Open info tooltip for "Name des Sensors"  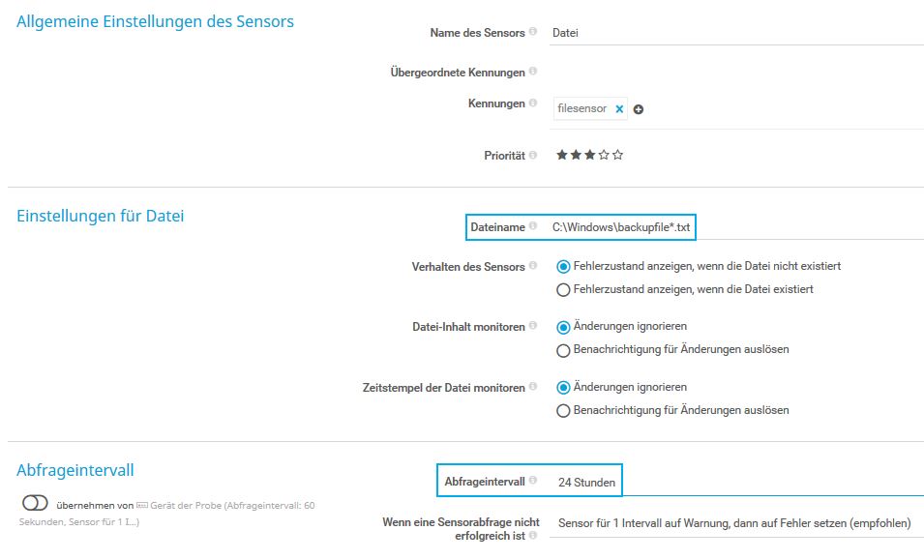[x=533, y=31]
